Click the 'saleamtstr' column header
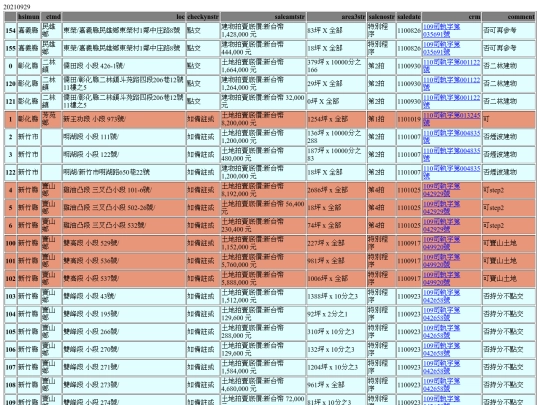The width and height of the screenshot is (540, 405). [x=263, y=17]
